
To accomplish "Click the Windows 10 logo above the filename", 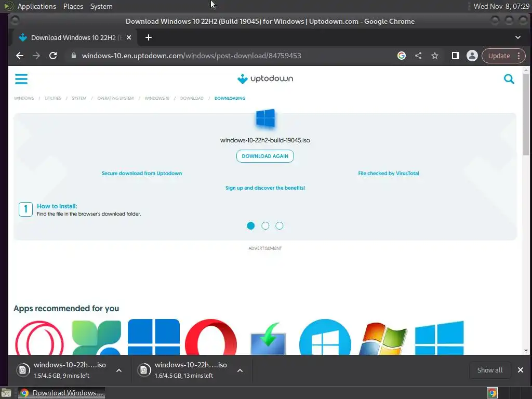I will (265, 118).
